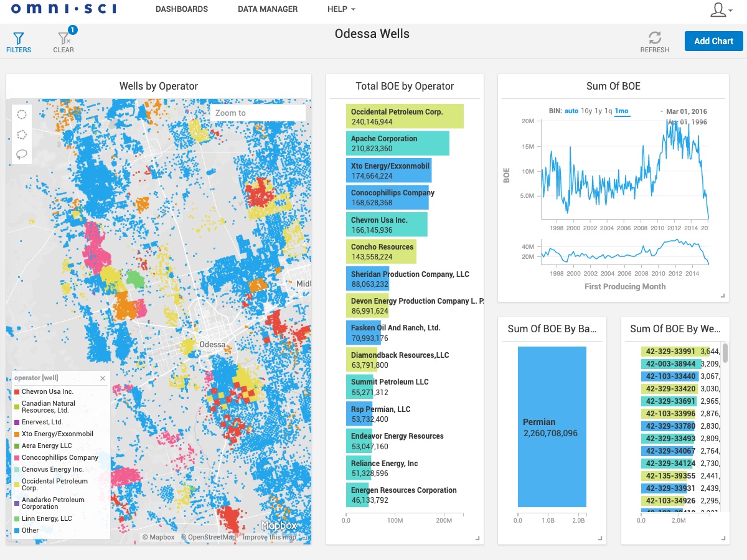The image size is (747, 560).
Task: Select the circle selection tool on map
Action: pos(22,114)
